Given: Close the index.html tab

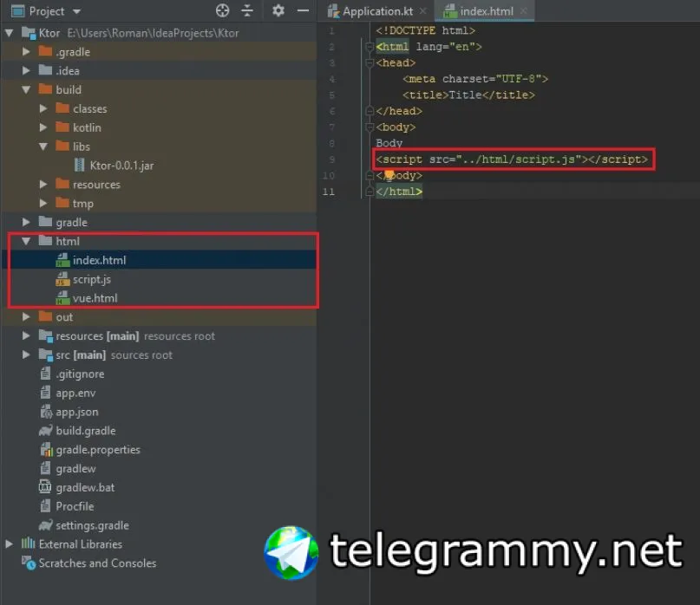Looking at the screenshot, I should (524, 11).
